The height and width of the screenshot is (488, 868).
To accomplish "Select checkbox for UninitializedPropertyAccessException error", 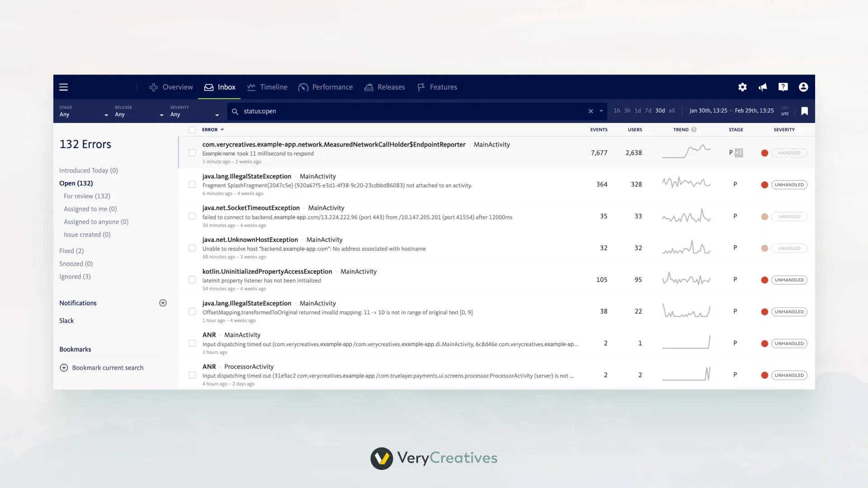I will pos(192,280).
